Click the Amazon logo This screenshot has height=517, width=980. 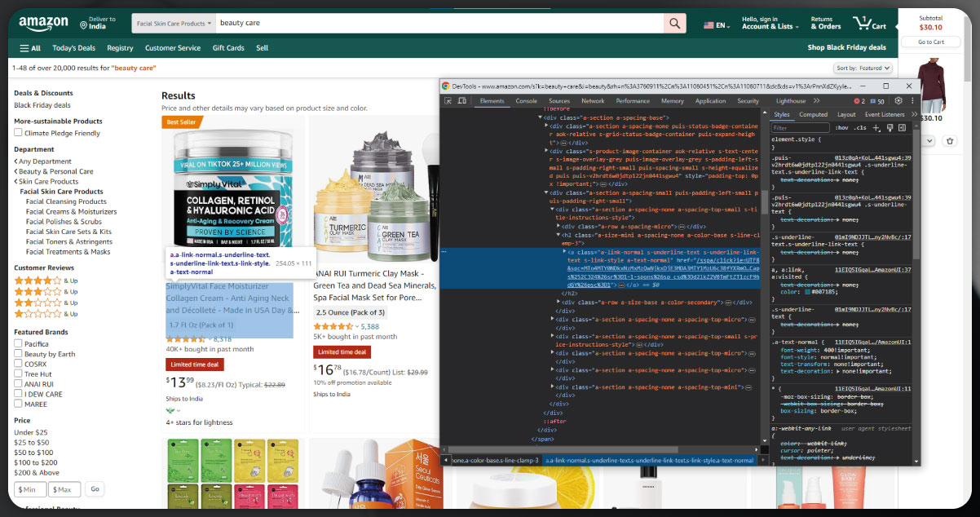click(x=44, y=24)
